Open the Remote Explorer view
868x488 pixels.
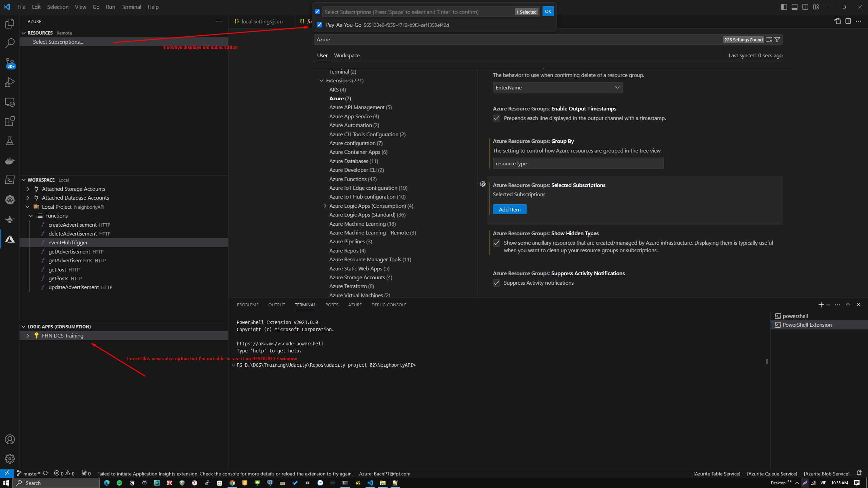(10, 102)
